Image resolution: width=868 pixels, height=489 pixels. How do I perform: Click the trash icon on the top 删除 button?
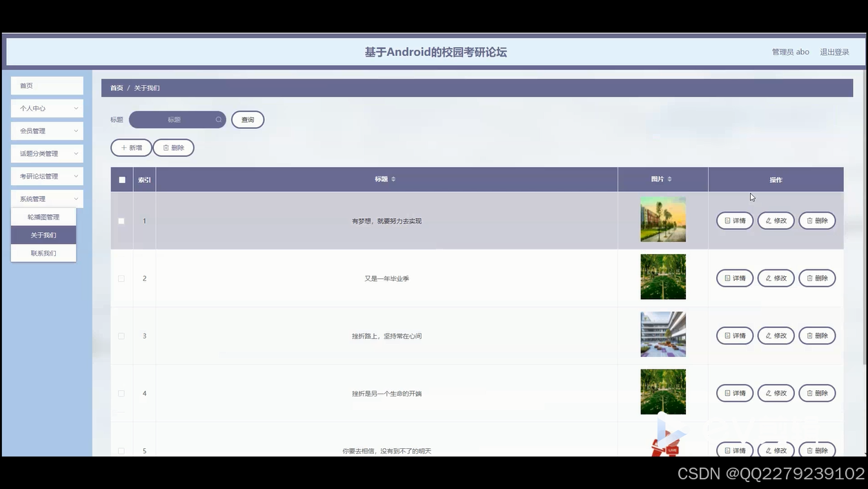[166, 147]
